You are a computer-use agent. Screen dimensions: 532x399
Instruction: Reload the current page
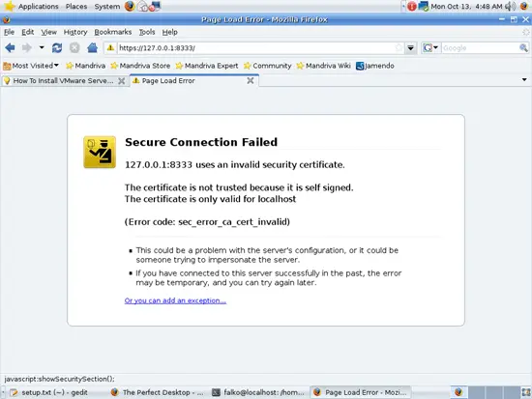click(x=57, y=47)
